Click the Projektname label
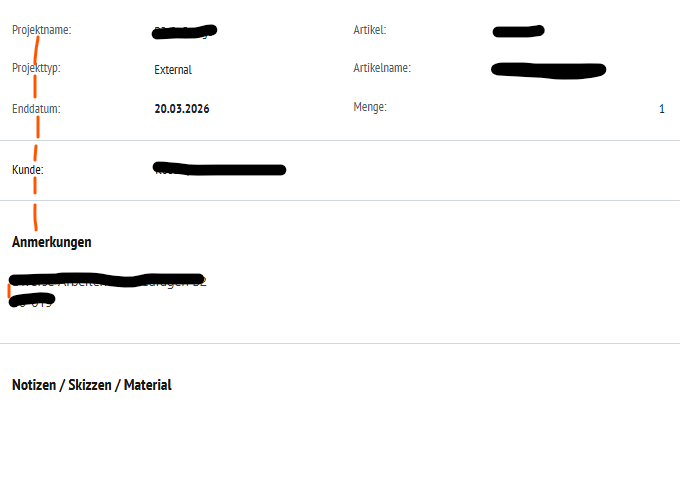This screenshot has height=485, width=690. point(41,30)
